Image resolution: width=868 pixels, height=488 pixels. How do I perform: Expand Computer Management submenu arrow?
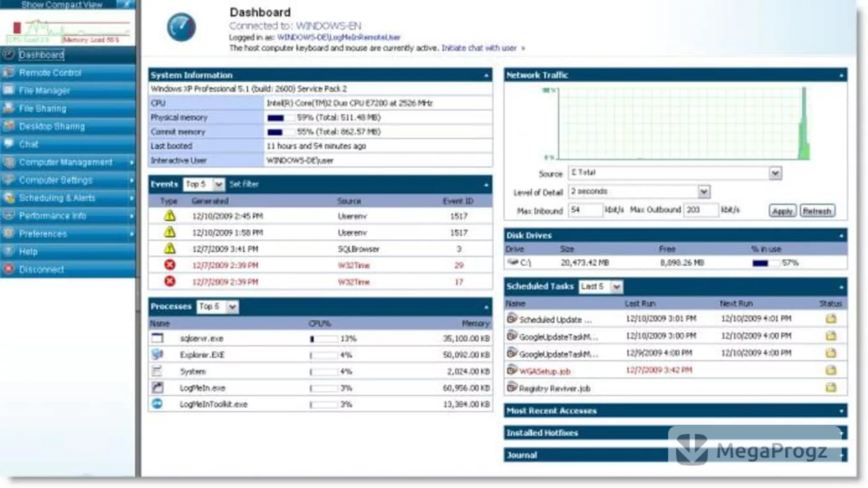[x=132, y=162]
